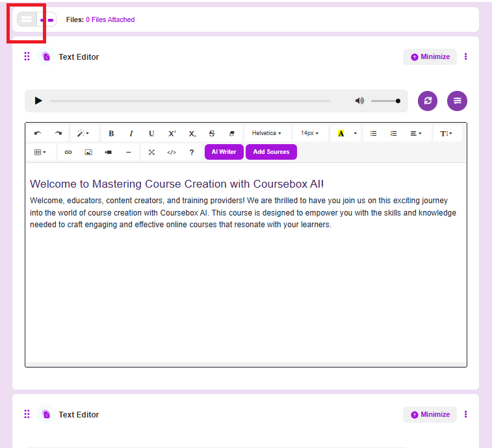Insert a horizontal rule
The height and width of the screenshot is (448, 492).
(x=129, y=152)
